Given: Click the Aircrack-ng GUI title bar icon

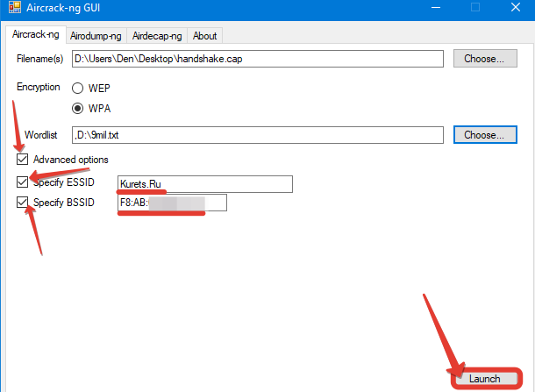Looking at the screenshot, I should tap(15, 7).
